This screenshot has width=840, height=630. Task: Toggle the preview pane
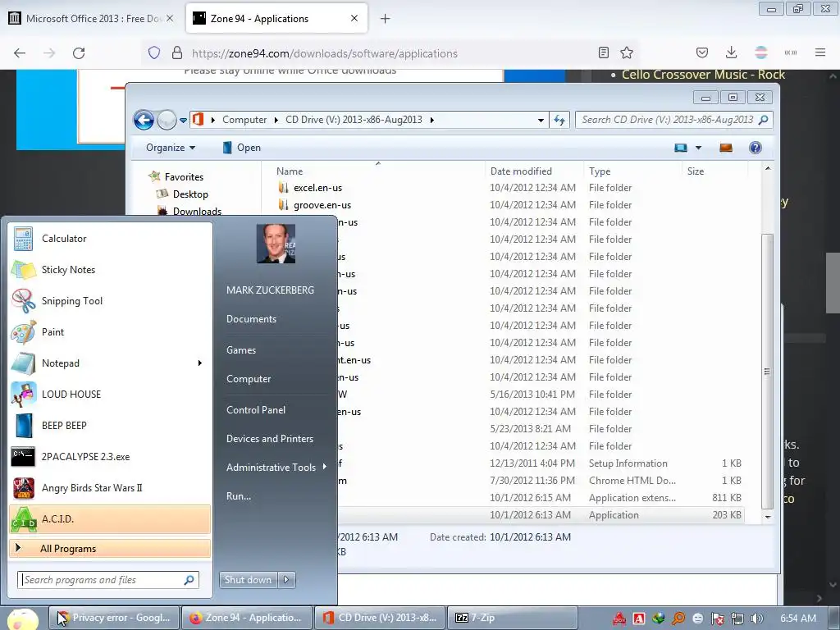(726, 148)
